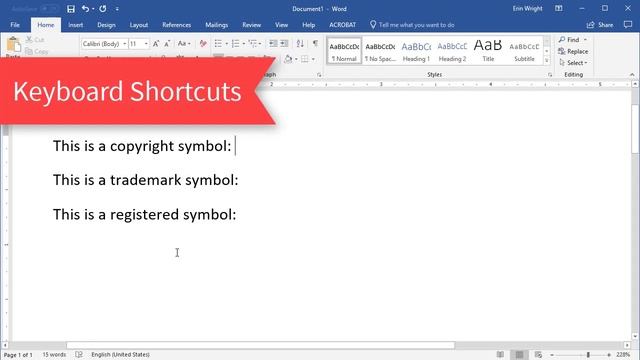Open Customize Quick Access Toolbar dropdown

(x=117, y=9)
